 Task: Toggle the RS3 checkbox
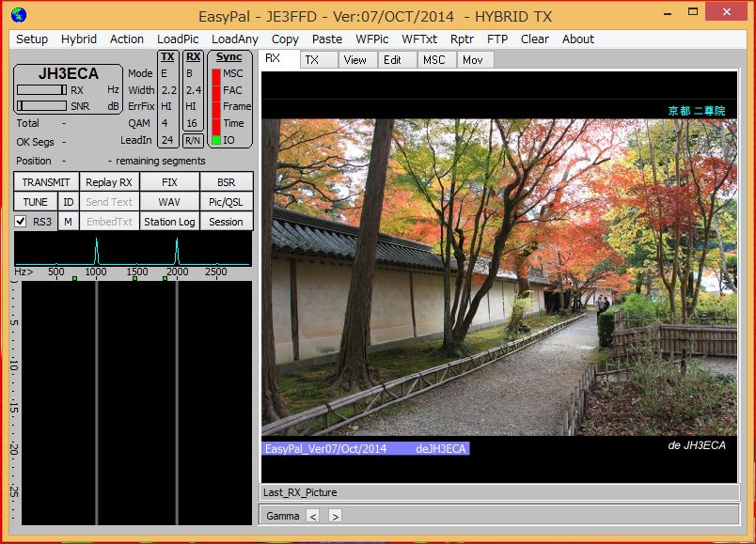pyautogui.click(x=21, y=222)
